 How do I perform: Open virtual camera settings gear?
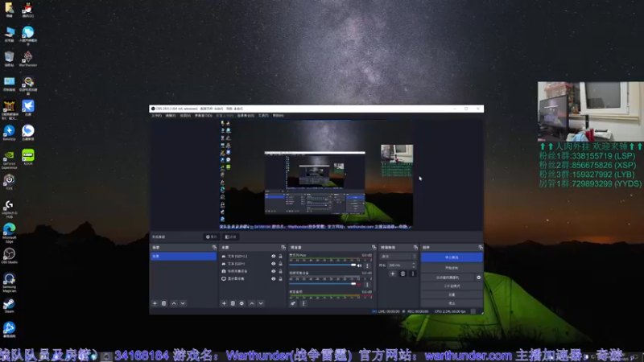click(x=478, y=278)
